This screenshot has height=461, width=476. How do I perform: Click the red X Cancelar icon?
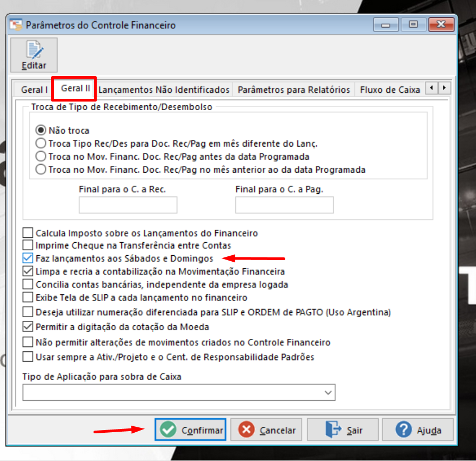pyautogui.click(x=246, y=430)
